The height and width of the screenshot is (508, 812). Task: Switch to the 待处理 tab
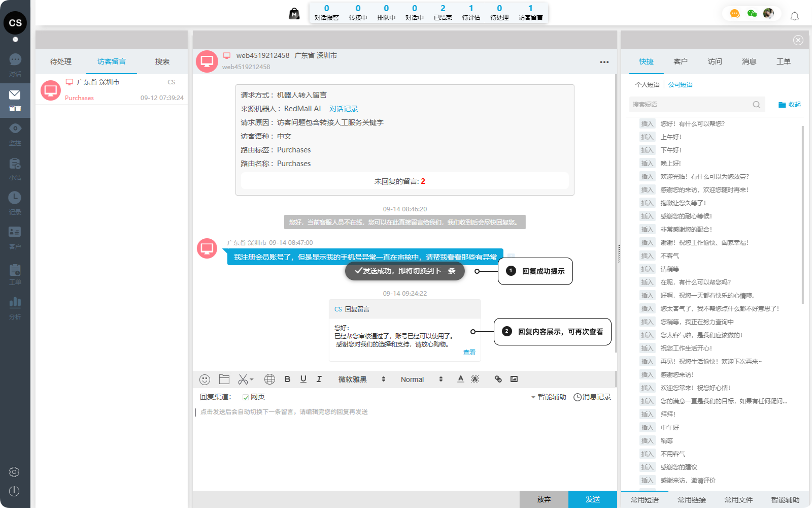tap(61, 61)
